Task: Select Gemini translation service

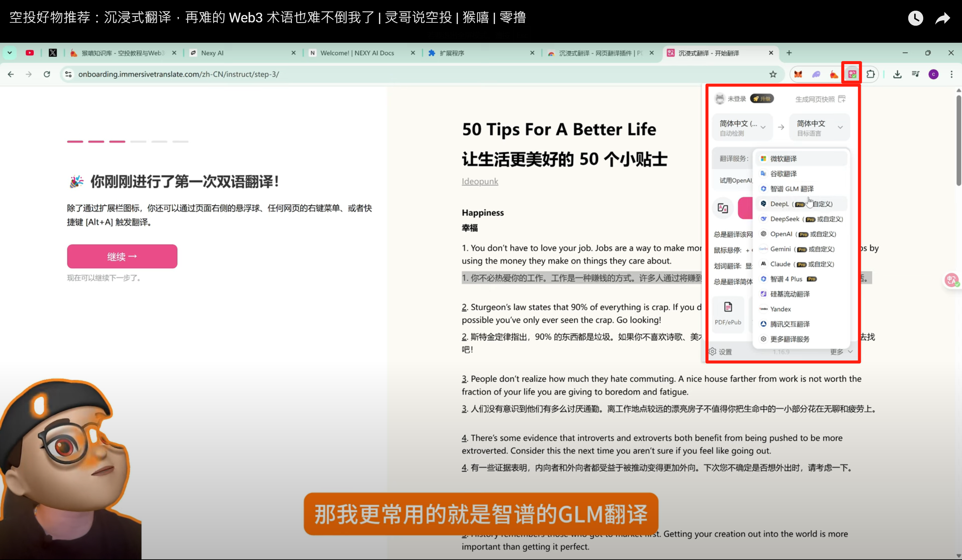Action: [801, 249]
